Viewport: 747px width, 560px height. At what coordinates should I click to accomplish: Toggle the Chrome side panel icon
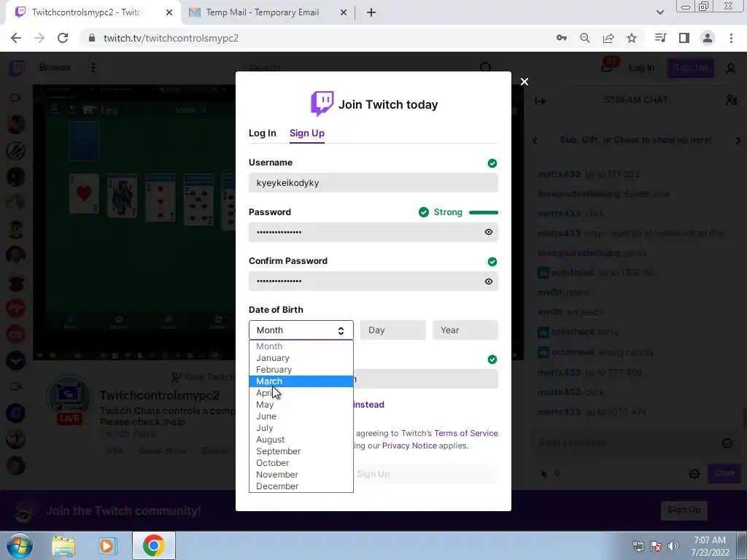(x=684, y=38)
